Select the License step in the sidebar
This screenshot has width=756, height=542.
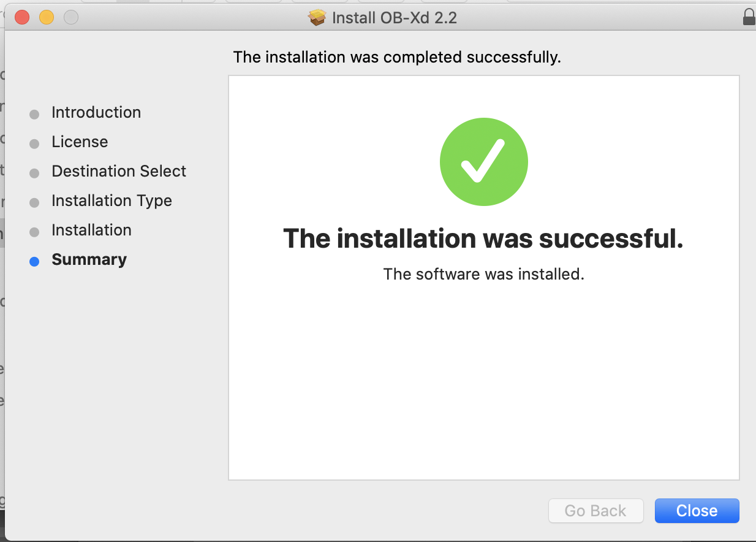click(x=80, y=142)
